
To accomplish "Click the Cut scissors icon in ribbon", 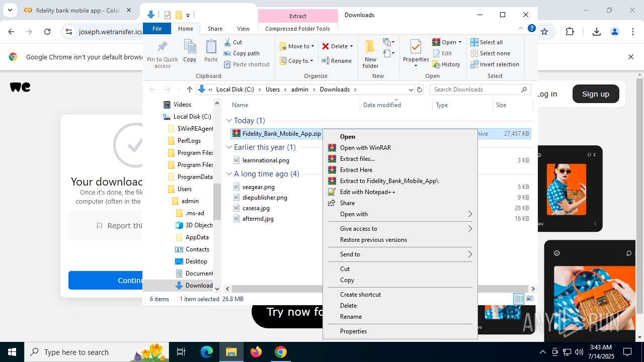I will [x=227, y=42].
